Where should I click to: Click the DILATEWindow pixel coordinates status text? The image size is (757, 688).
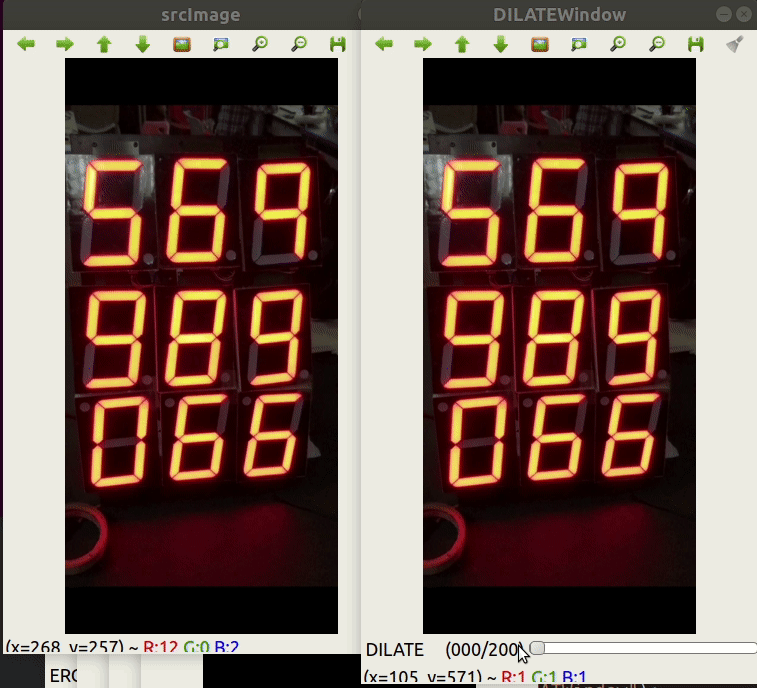coord(476,677)
